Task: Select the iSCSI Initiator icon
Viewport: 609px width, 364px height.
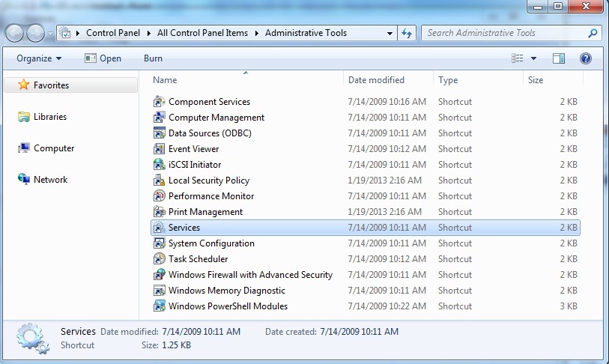Action: 159,165
